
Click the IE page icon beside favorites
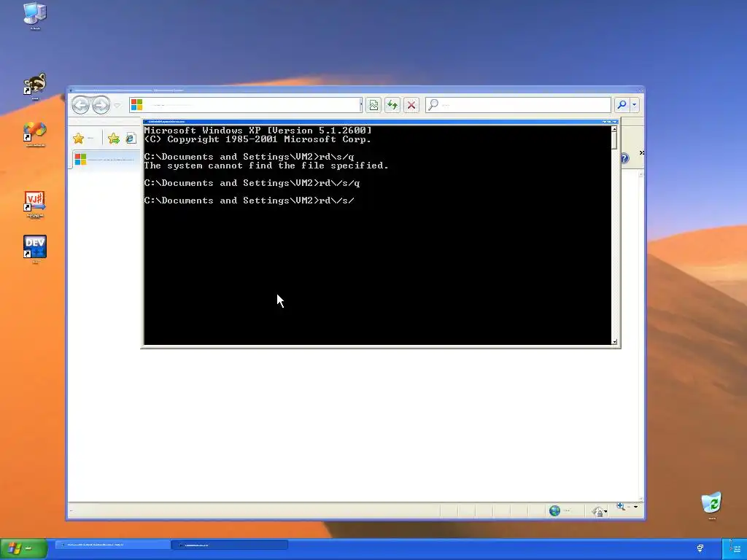click(131, 139)
